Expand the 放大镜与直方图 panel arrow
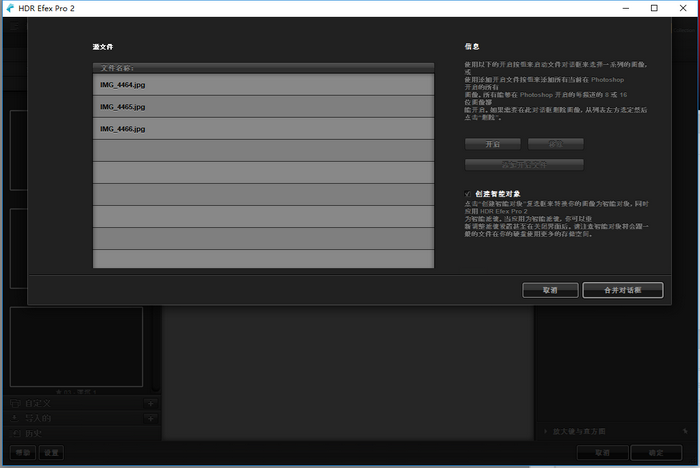The height and width of the screenshot is (468, 700). (x=546, y=431)
